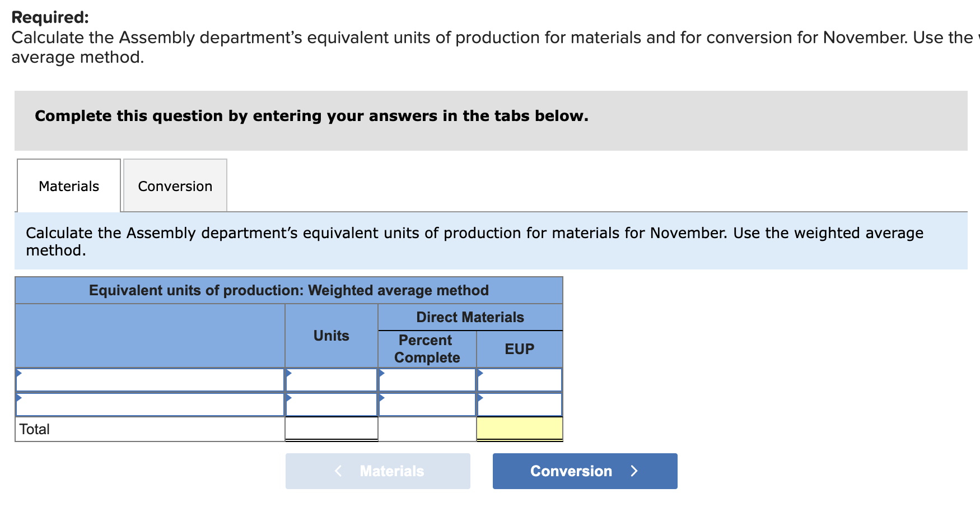Click the back chevron beside Materials label
The height and width of the screenshot is (530, 980).
pyautogui.click(x=338, y=471)
